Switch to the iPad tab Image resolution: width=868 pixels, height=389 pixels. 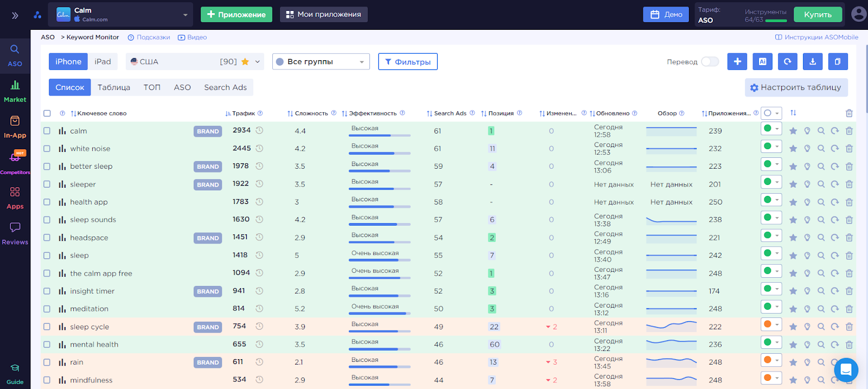(x=103, y=61)
